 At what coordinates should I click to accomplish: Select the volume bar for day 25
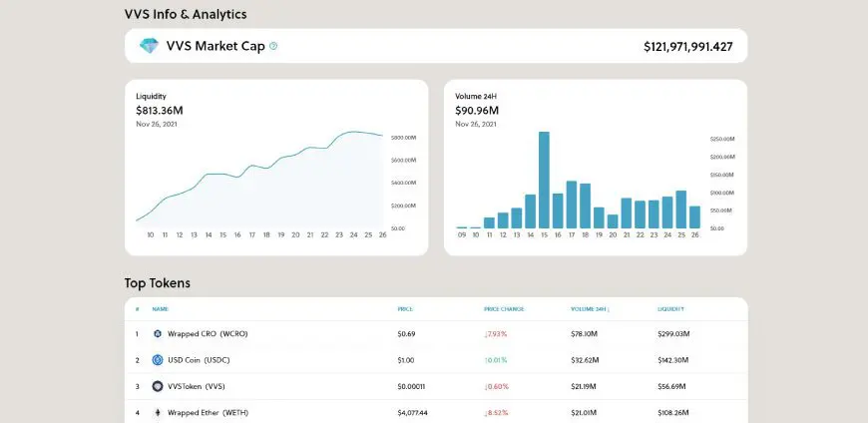pyautogui.click(x=680, y=210)
